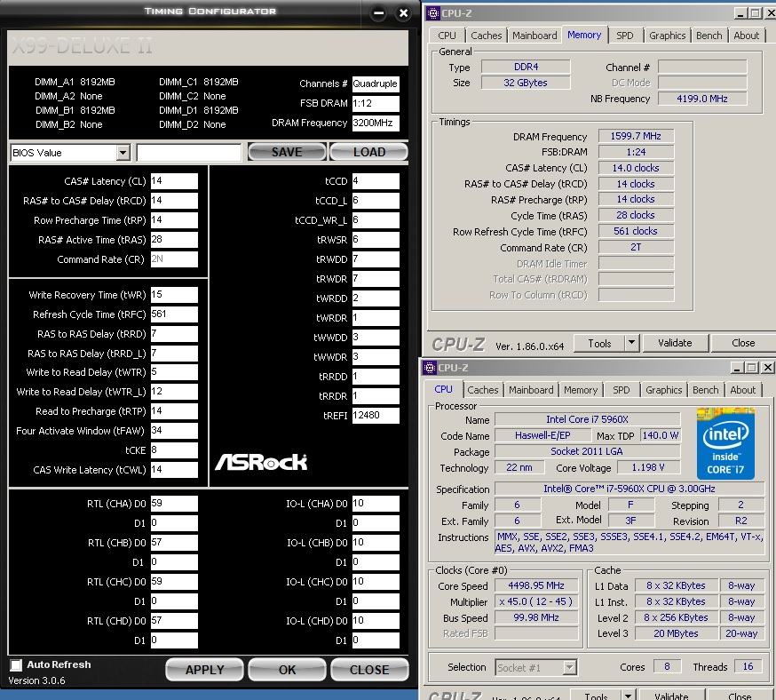Click the CAS# Latency (CL) value field

[x=174, y=181]
